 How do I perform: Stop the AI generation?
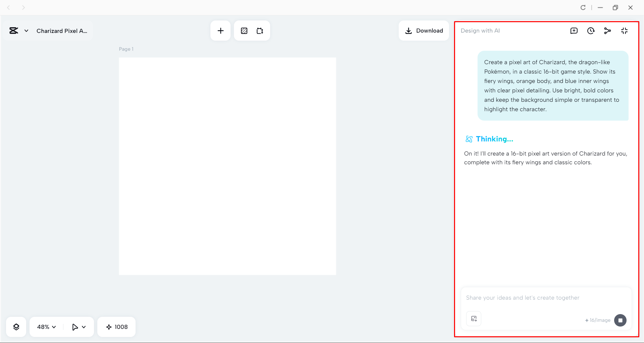point(620,320)
